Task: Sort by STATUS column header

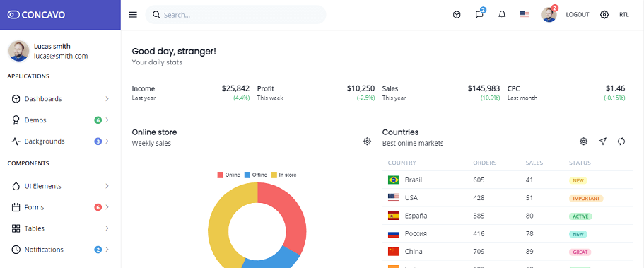Action: click(580, 163)
